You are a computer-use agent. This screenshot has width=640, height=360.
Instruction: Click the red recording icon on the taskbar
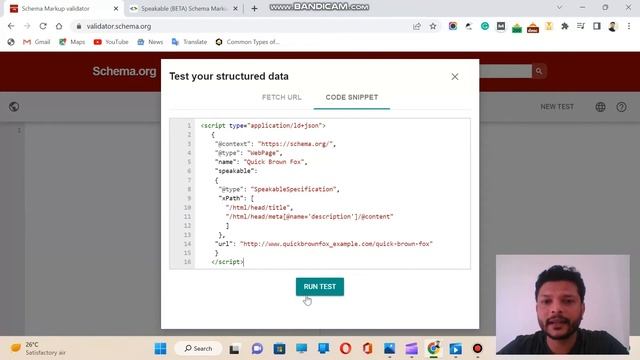click(478, 349)
